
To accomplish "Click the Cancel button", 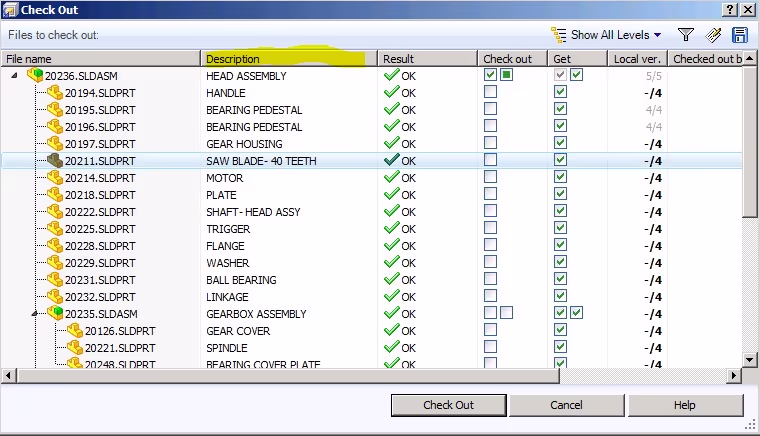I will pyautogui.click(x=566, y=405).
